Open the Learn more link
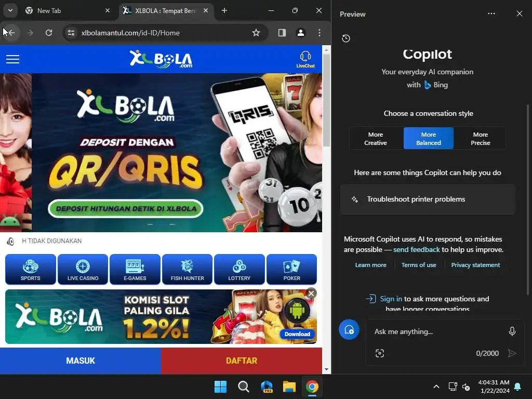Screen dimensions: 532x399 [x=371, y=265]
